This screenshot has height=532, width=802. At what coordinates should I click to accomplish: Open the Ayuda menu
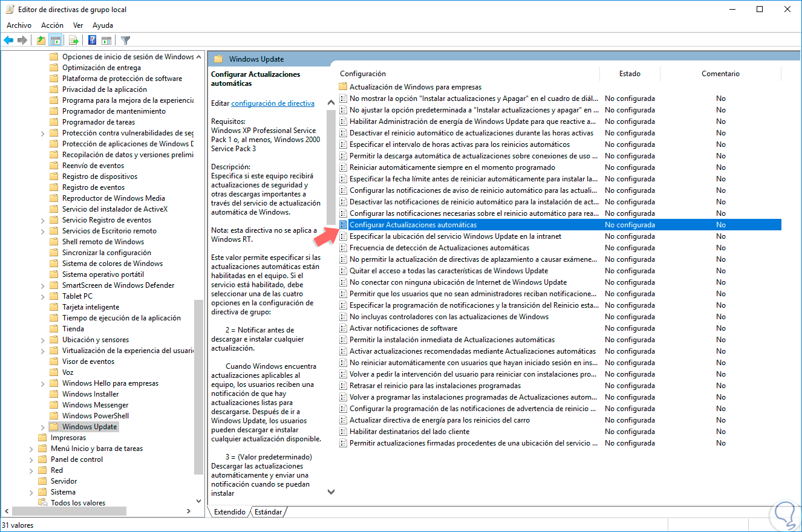tap(103, 25)
